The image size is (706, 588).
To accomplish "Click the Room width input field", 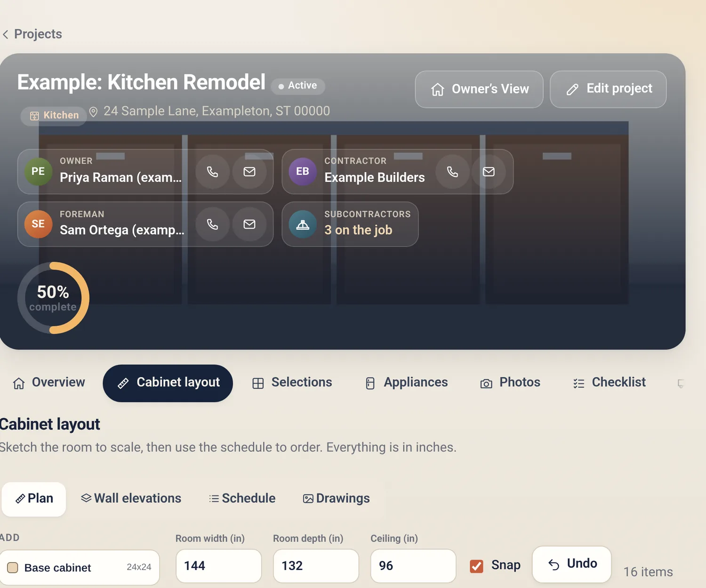I will pyautogui.click(x=219, y=566).
